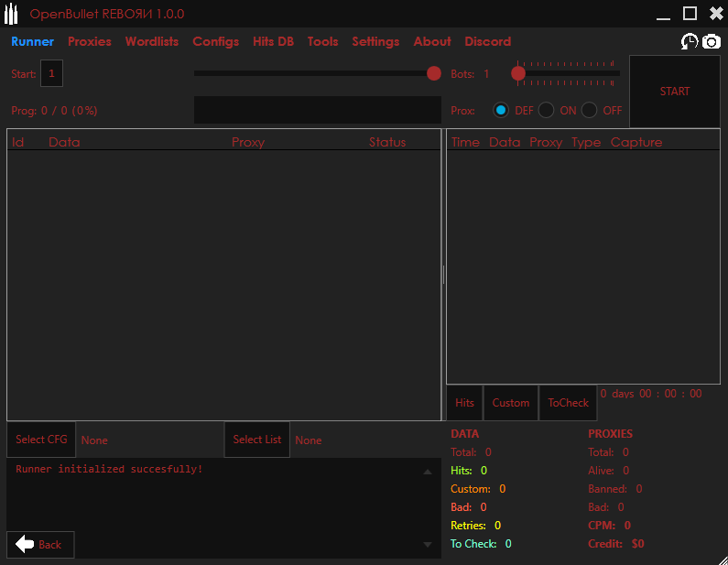Click the elapsed time '0 days 00 : 00 : 00'

(x=651, y=394)
